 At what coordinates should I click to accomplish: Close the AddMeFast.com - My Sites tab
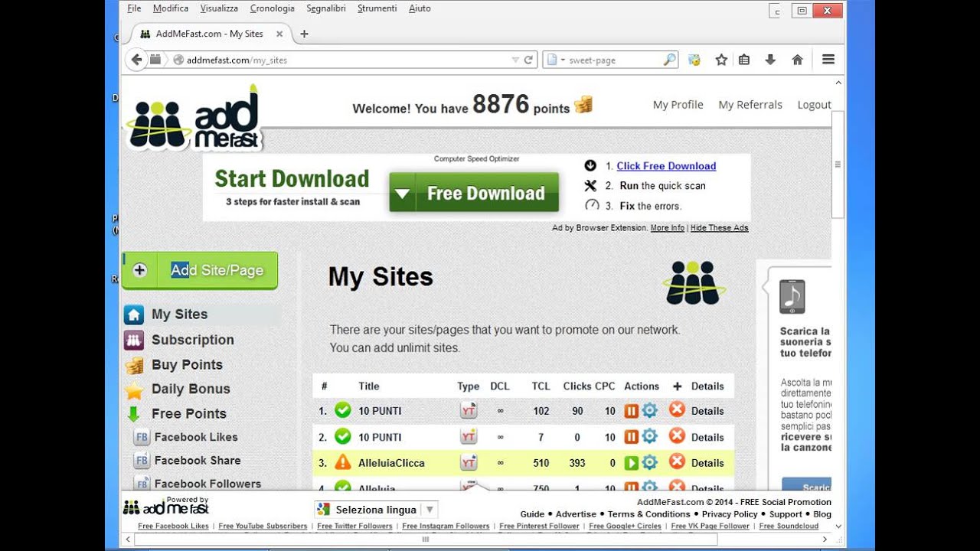pos(279,34)
